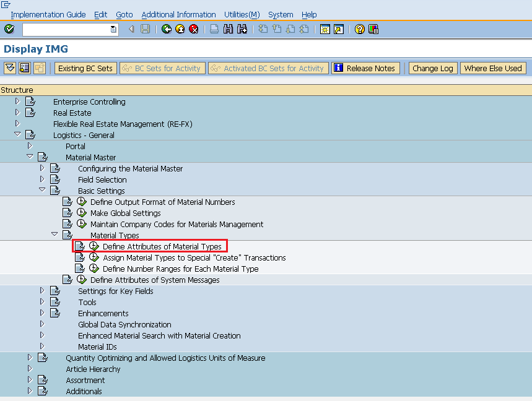Open the Help icon on the toolbar
This screenshot has width=532, height=401.
click(x=359, y=29)
